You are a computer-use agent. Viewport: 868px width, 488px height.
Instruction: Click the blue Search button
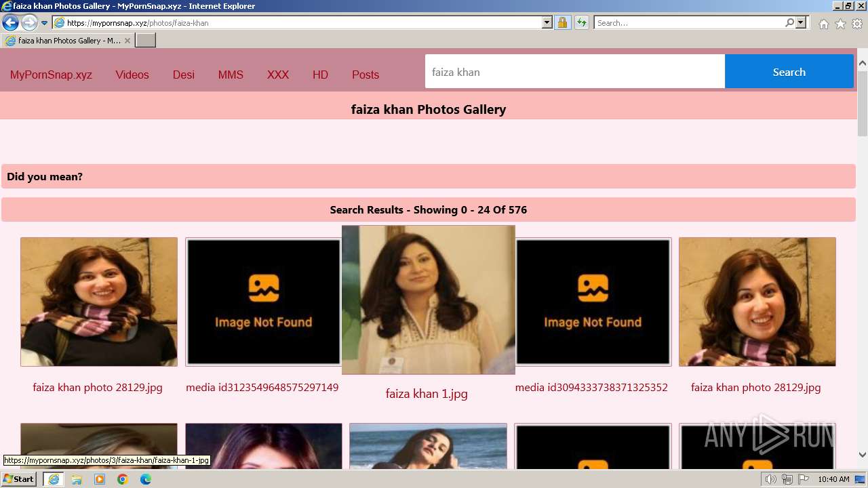click(789, 72)
